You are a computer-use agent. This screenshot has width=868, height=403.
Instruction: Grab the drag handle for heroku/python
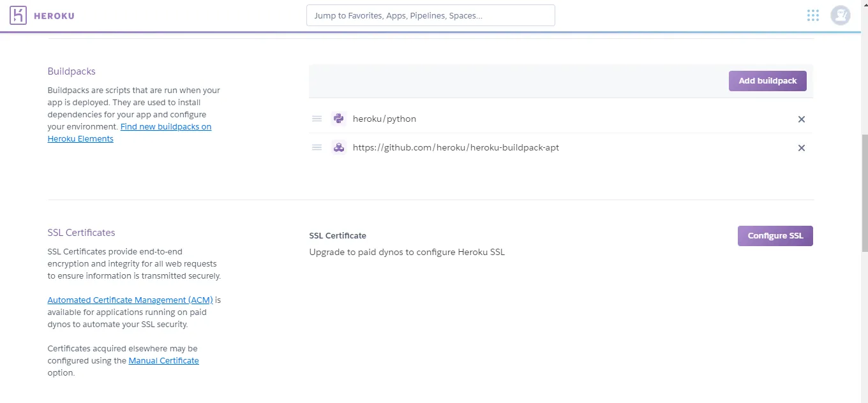[317, 119]
